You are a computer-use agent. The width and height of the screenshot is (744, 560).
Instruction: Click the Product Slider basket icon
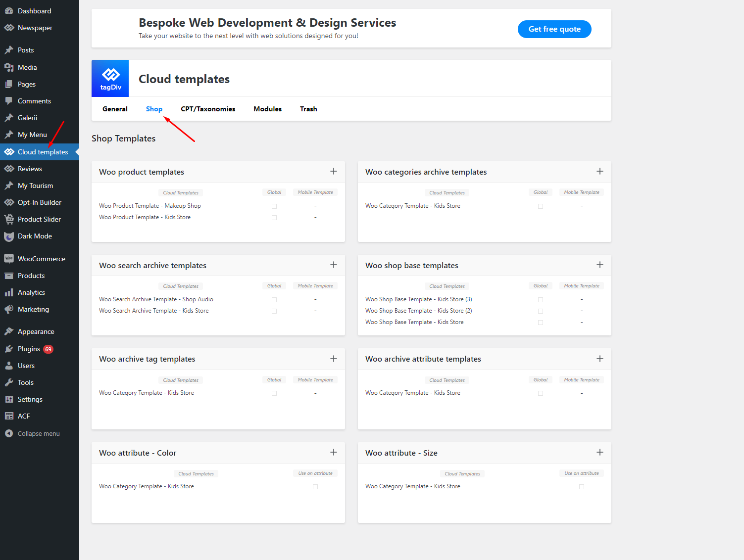coord(9,219)
